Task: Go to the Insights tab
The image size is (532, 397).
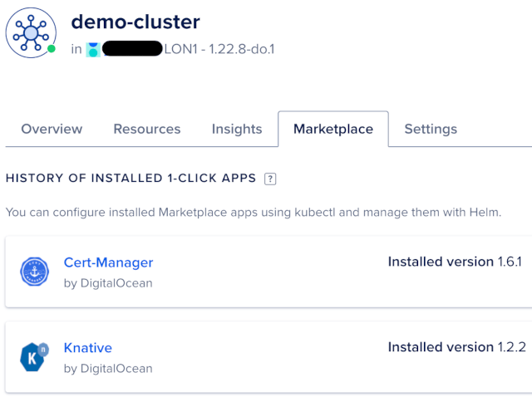Action: tap(237, 130)
